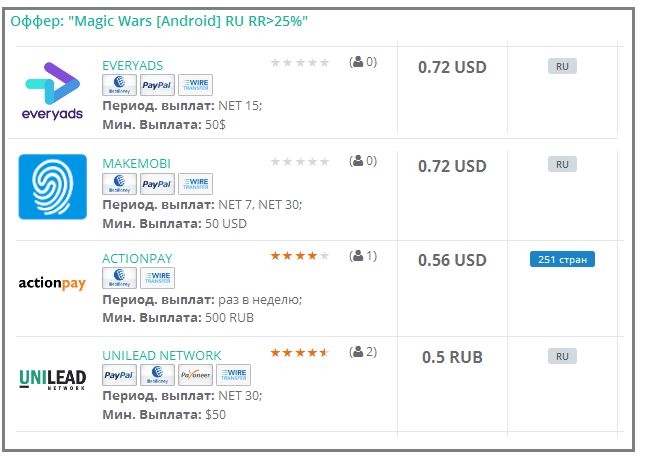Click the Actionpay star rating
Viewport: 645px width, 463px height.
[x=300, y=256]
